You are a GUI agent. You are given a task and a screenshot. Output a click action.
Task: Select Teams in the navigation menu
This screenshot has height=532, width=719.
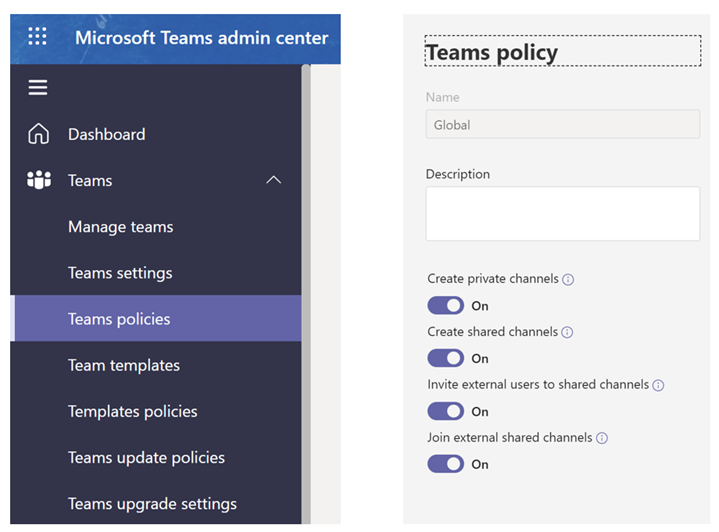156,180
